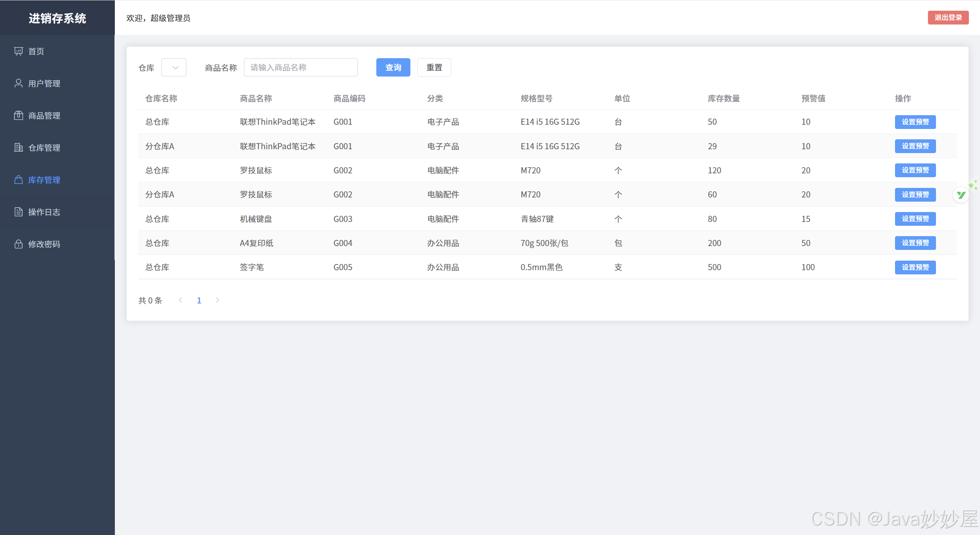The width and height of the screenshot is (980, 535).
Task: Open the 商品管理 menu item
Action: click(x=57, y=116)
